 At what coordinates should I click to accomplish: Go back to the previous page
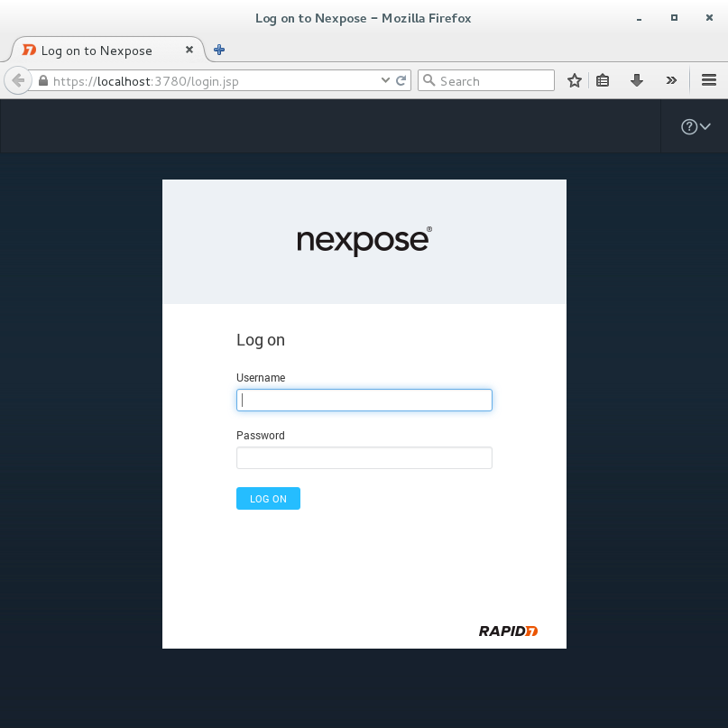pos(18,81)
